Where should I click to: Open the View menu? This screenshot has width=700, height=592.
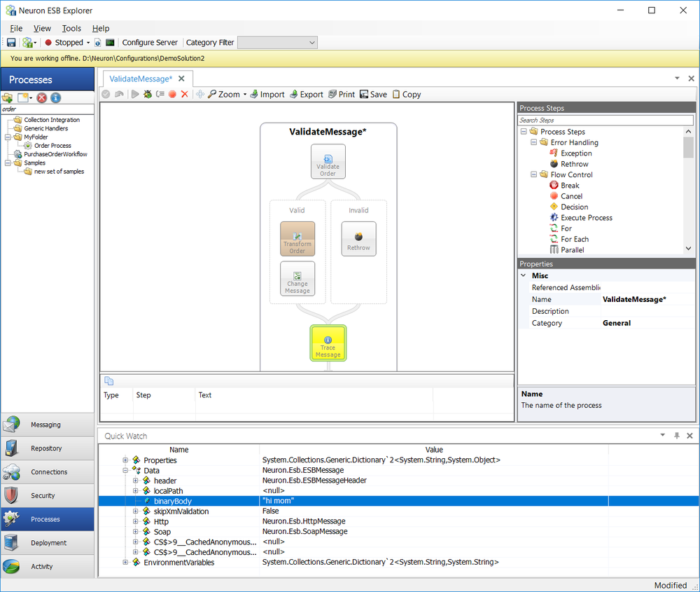[42, 29]
